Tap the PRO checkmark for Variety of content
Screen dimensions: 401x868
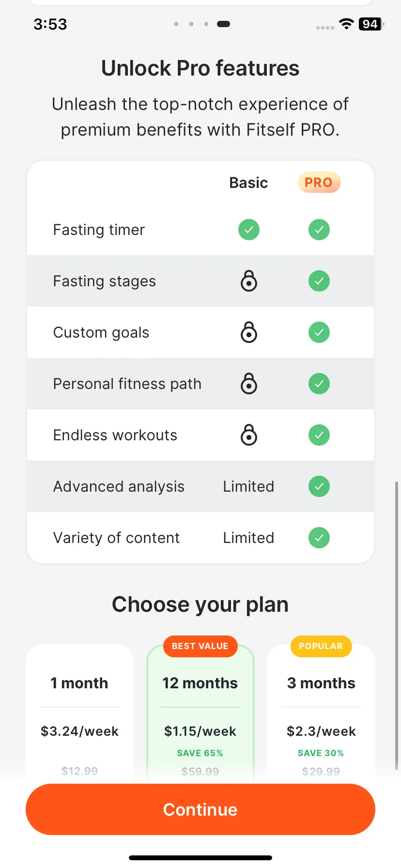[319, 538]
